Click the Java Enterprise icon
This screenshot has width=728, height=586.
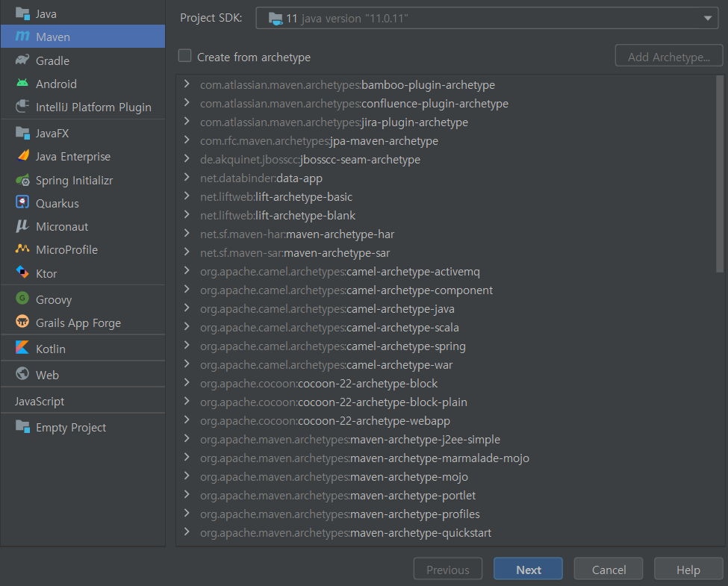point(22,156)
